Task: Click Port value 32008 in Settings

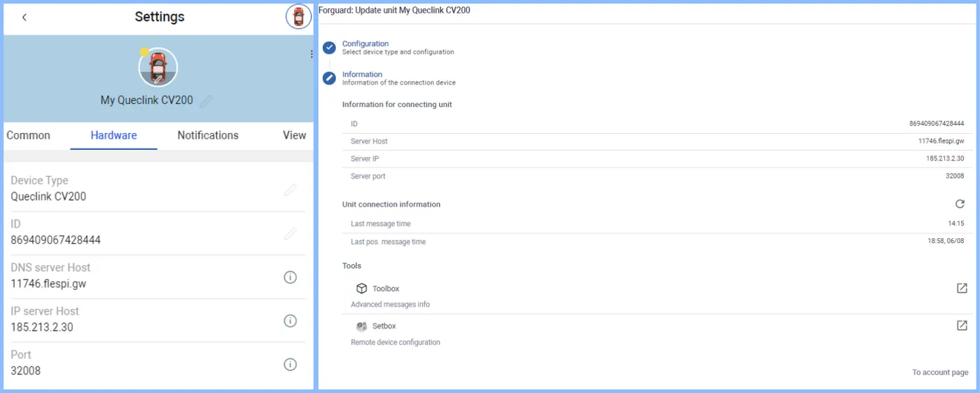Action: (x=26, y=371)
